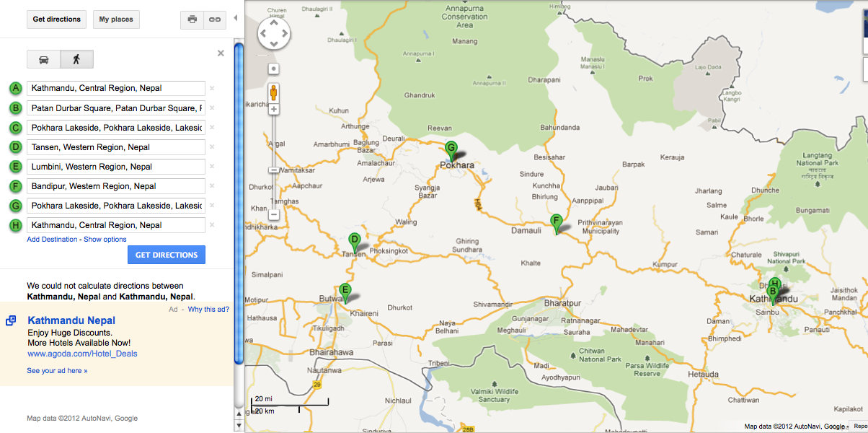Switch to driving directions mode

[44, 59]
